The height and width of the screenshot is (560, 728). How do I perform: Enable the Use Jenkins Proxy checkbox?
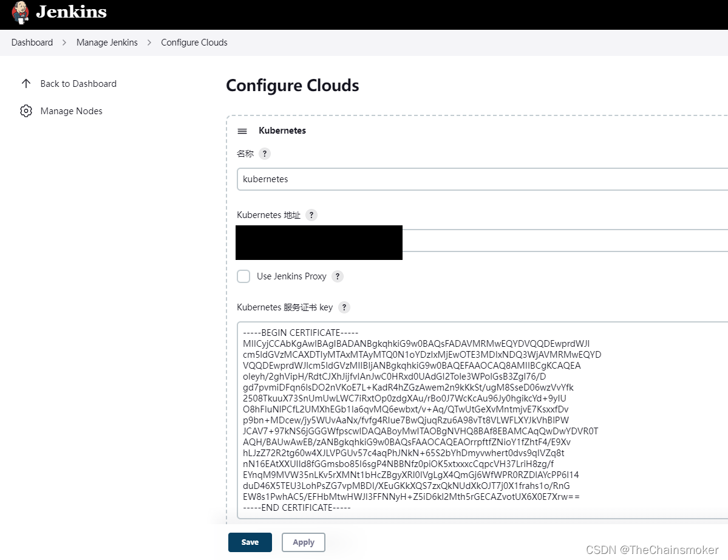coord(243,276)
